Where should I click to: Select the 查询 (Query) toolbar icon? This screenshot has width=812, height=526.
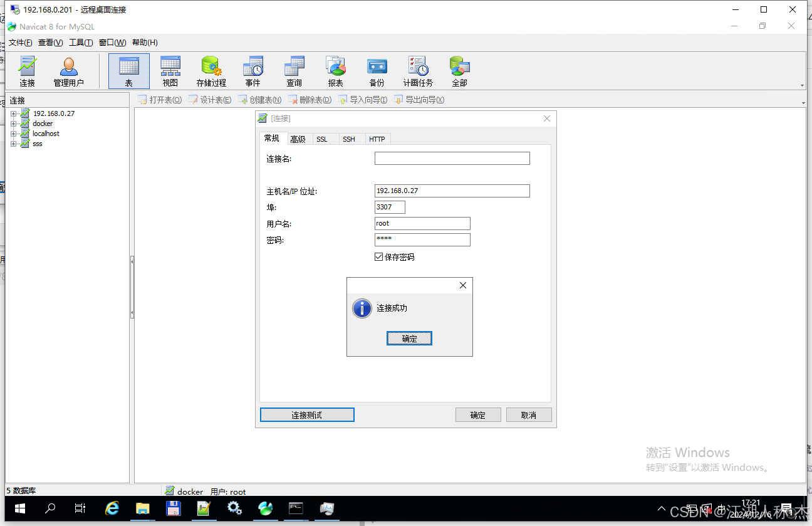click(x=294, y=71)
